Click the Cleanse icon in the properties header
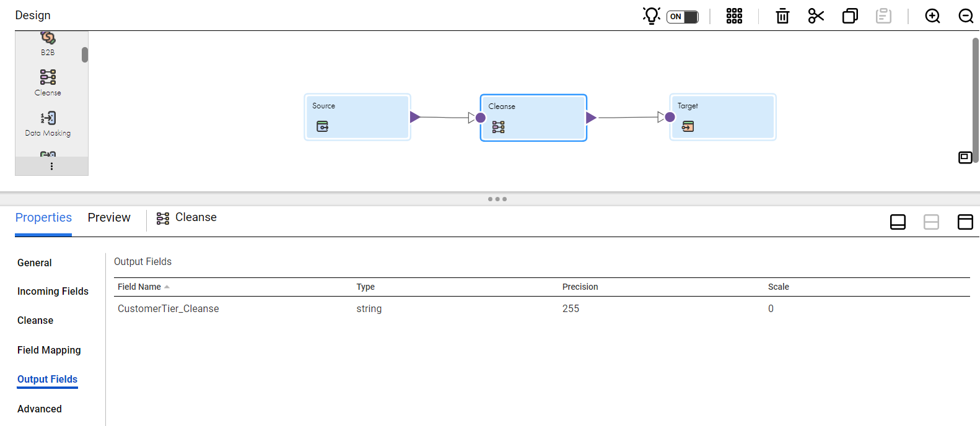 coord(163,218)
